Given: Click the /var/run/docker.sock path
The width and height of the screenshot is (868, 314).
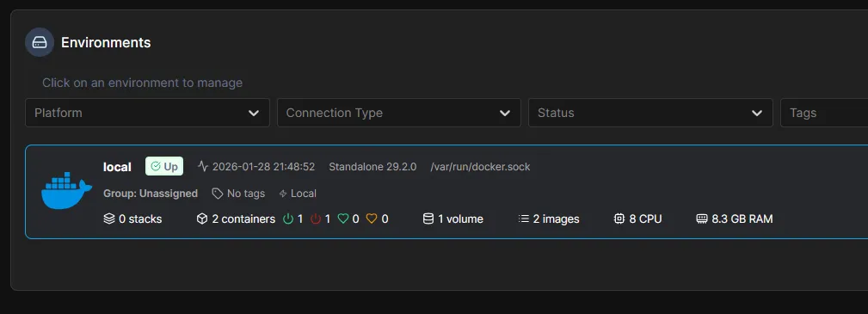Looking at the screenshot, I should pos(481,167).
